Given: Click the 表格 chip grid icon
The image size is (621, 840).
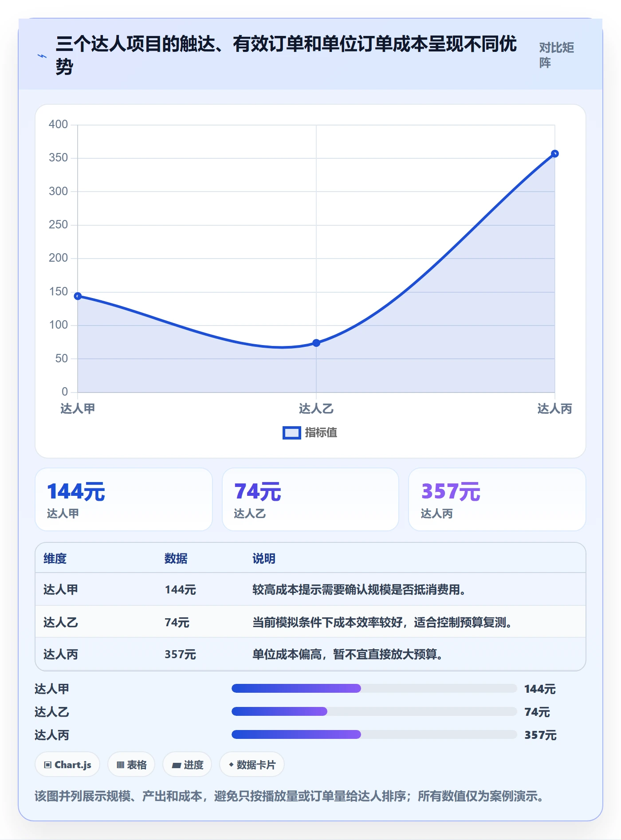Looking at the screenshot, I should coord(120,765).
